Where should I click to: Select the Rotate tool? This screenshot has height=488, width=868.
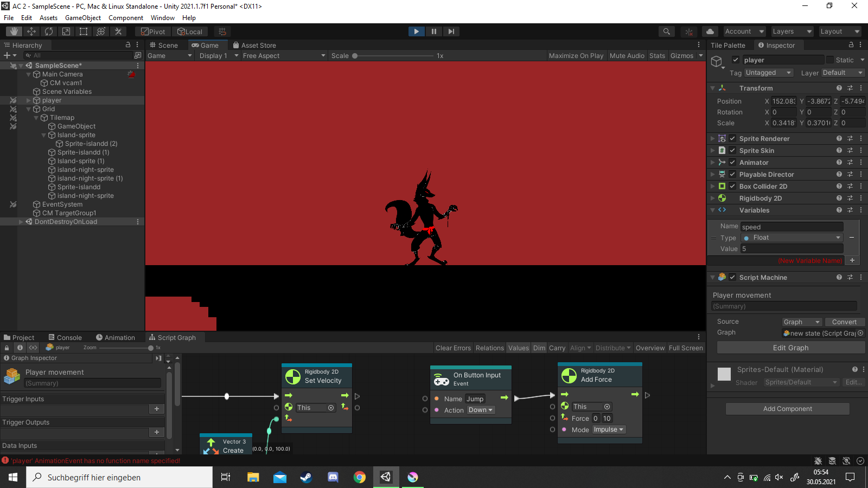pyautogui.click(x=49, y=31)
